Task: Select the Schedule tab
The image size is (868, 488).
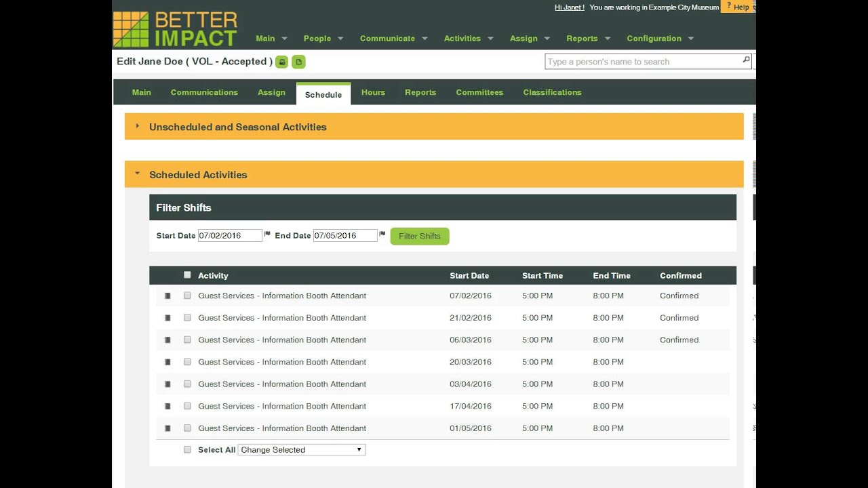Action: (x=323, y=94)
